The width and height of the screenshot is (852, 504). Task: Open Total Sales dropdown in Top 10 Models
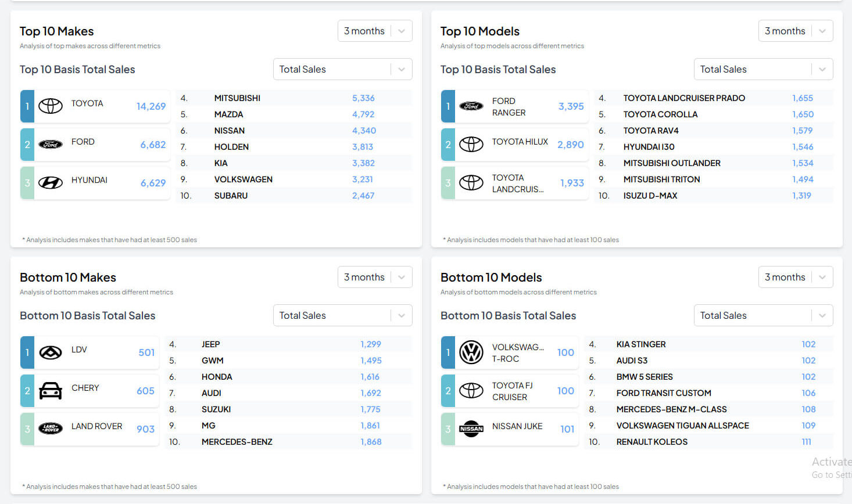[764, 69]
